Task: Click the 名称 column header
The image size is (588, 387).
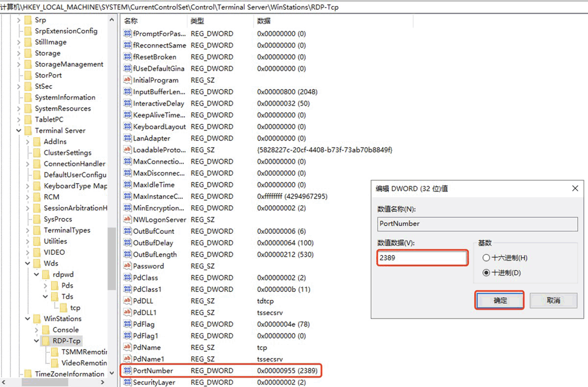Action: point(131,21)
